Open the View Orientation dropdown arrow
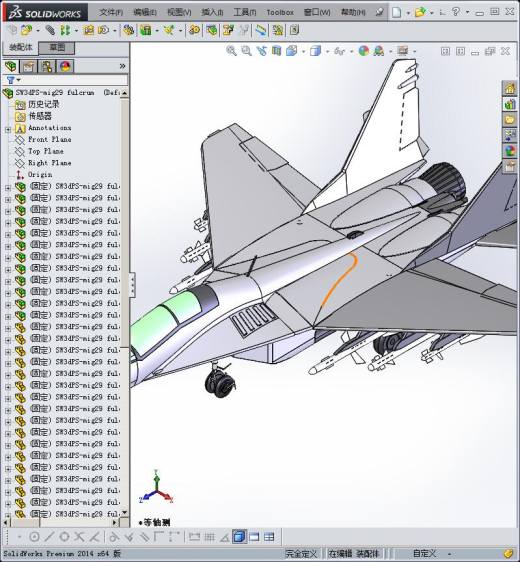The image size is (520, 562). (x=304, y=52)
